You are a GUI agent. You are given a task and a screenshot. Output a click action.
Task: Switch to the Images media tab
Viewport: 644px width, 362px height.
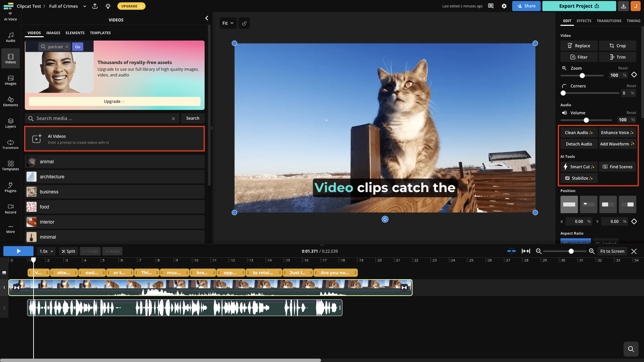point(53,33)
